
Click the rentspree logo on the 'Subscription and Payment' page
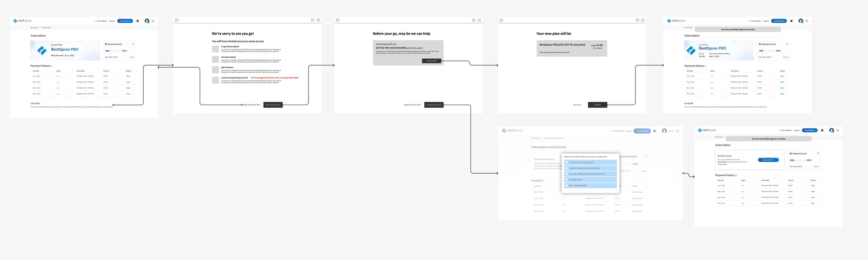(512, 130)
